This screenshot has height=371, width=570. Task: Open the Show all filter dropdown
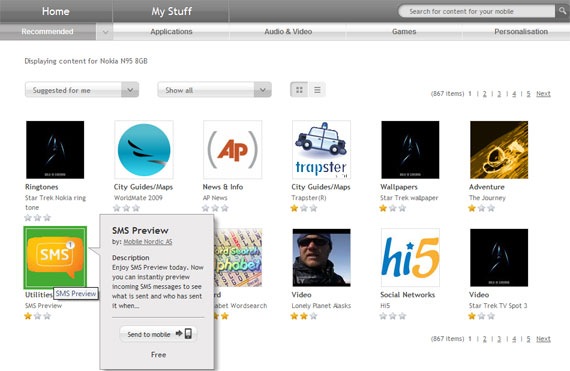214,90
